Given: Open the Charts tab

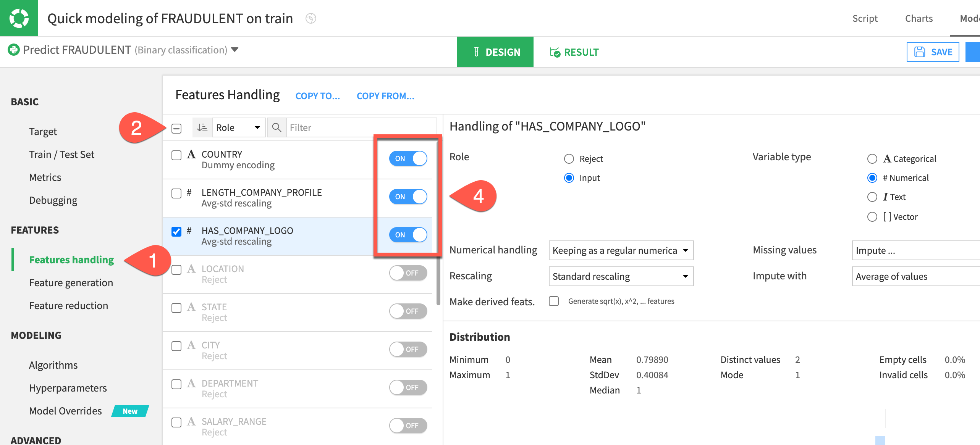Looking at the screenshot, I should (x=919, y=18).
